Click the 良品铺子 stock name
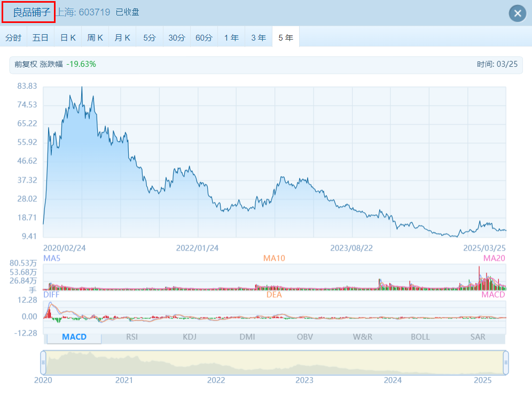The height and width of the screenshot is (398, 532). coord(32,12)
